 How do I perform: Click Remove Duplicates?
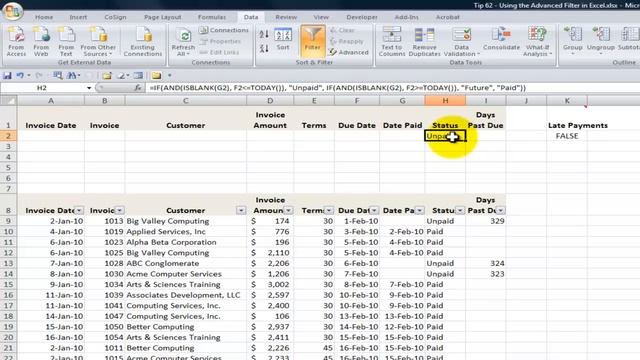(424, 42)
